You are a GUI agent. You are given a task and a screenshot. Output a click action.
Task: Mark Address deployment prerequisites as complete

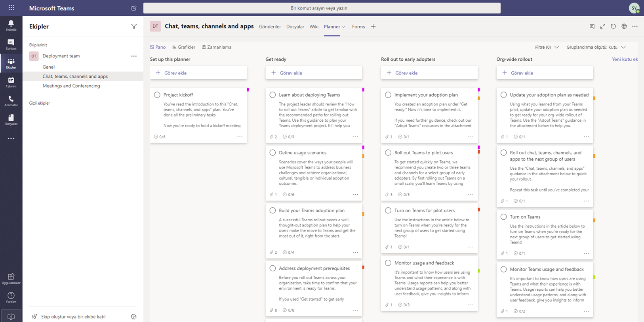click(272, 268)
